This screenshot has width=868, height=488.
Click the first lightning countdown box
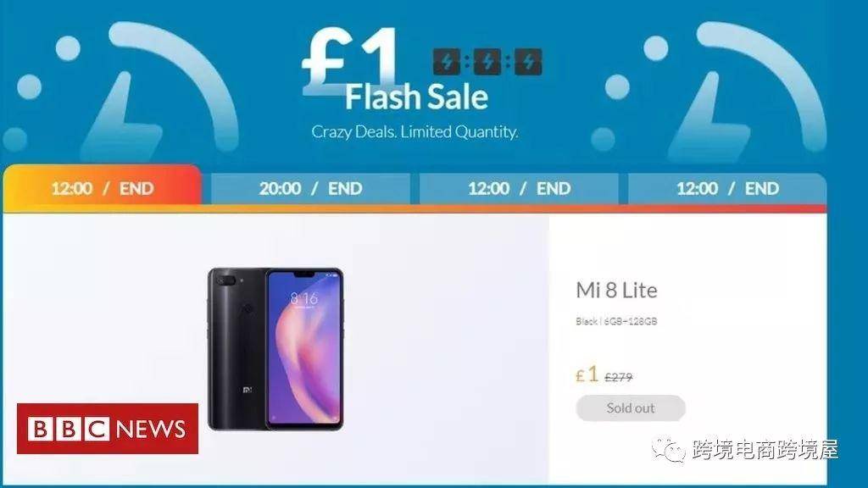tap(446, 61)
